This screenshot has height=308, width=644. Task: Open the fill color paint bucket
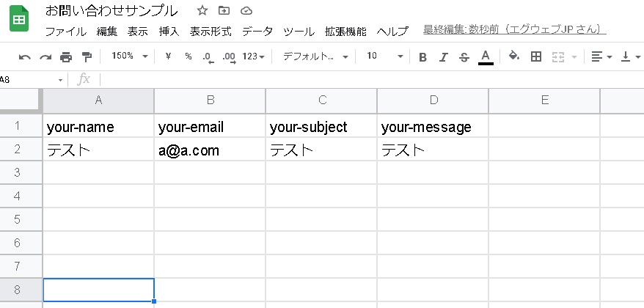514,56
